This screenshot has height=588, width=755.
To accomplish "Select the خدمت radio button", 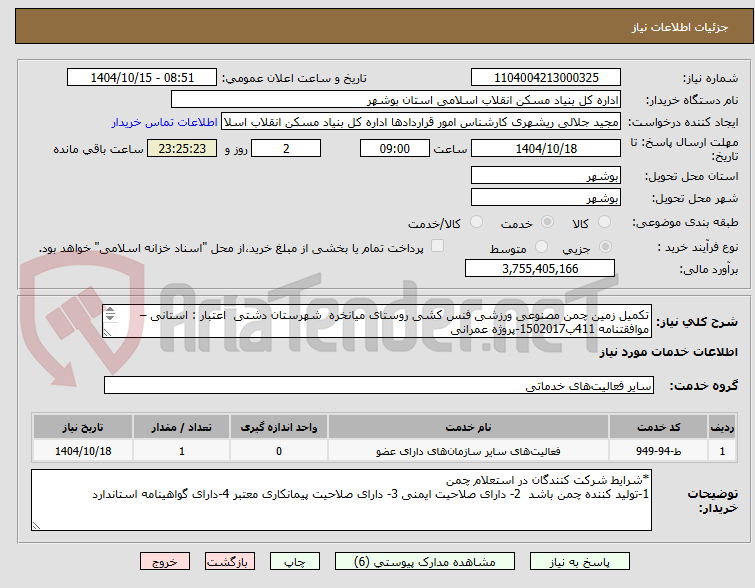I will pos(547,222).
